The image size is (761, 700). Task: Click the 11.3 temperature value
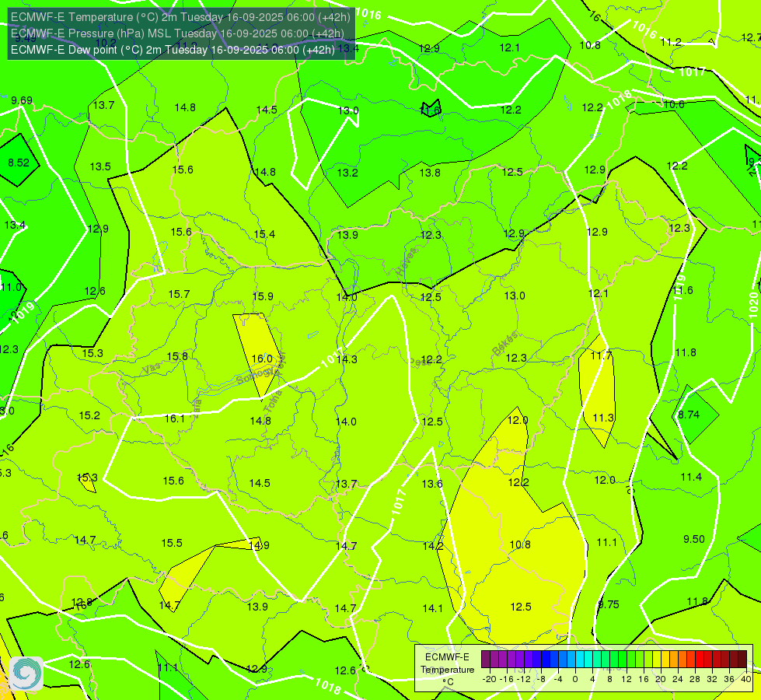[603, 418]
